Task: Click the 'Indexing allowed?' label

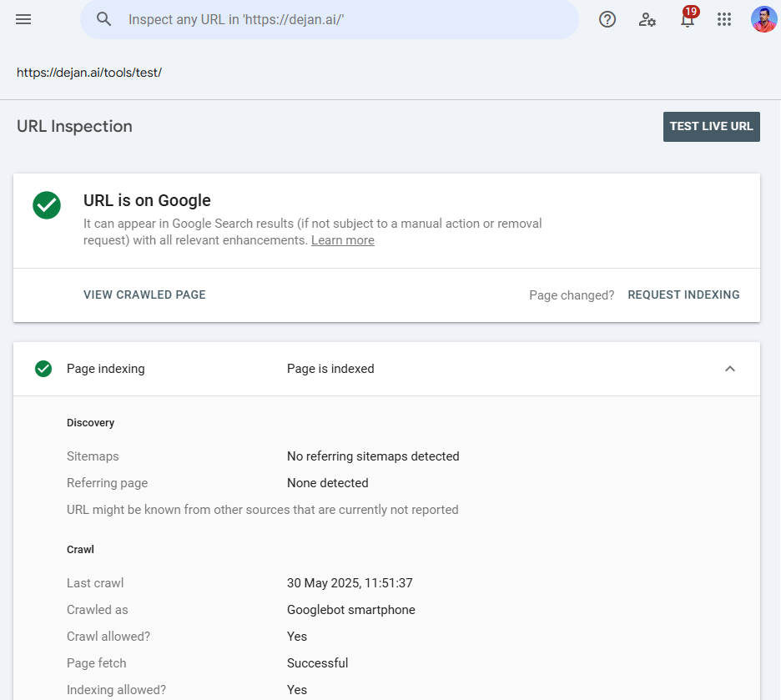Action: [117, 690]
